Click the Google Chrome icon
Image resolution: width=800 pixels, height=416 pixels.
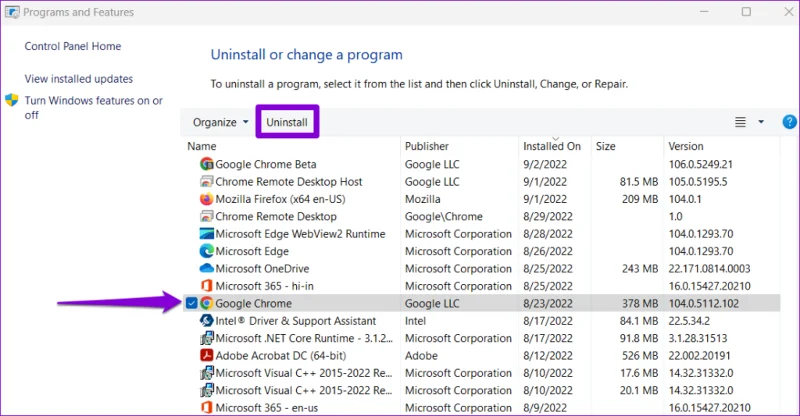(207, 303)
